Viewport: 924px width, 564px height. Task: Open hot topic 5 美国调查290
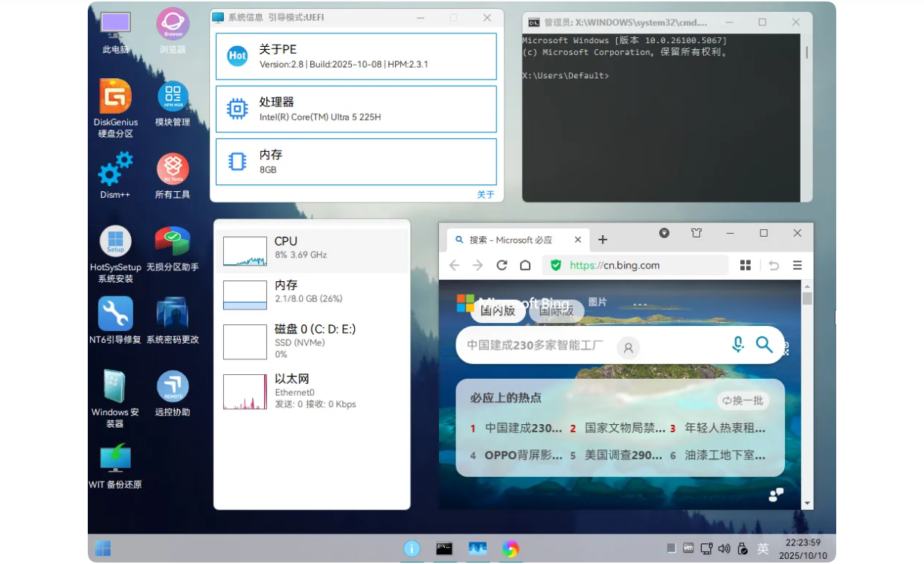pos(617,455)
